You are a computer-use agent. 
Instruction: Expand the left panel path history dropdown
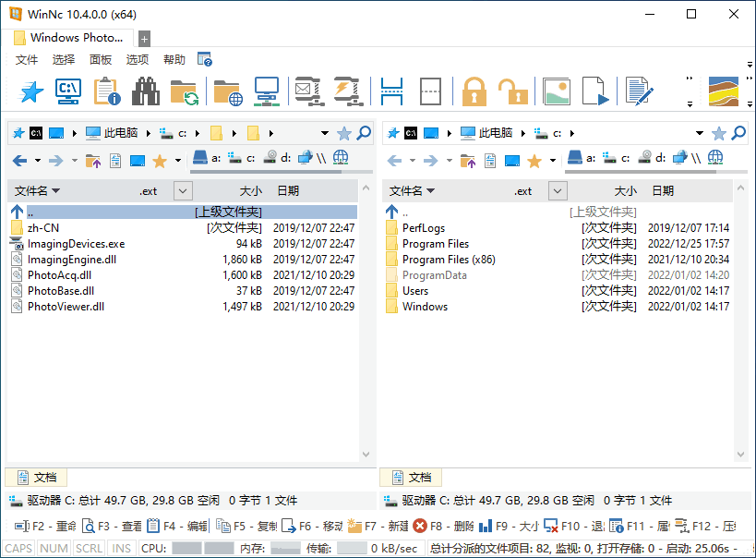coord(325,133)
